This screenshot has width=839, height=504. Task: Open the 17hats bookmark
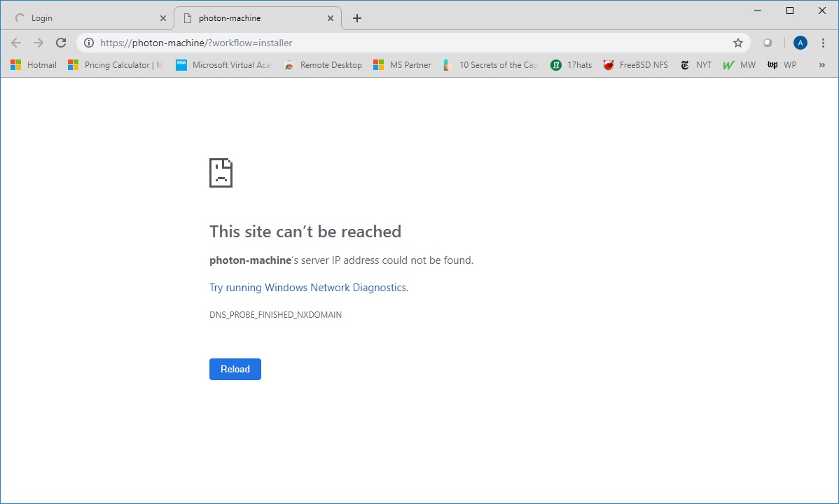571,64
